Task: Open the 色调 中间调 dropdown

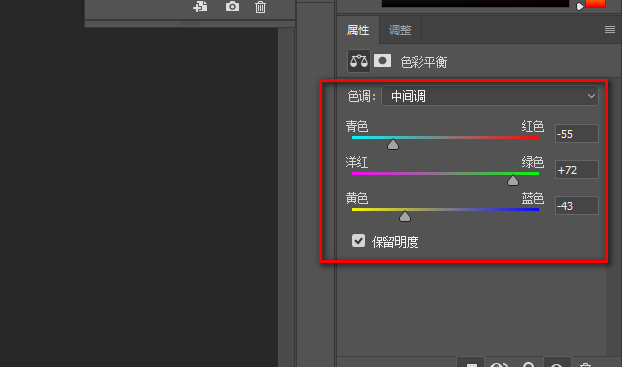Action: 490,96
